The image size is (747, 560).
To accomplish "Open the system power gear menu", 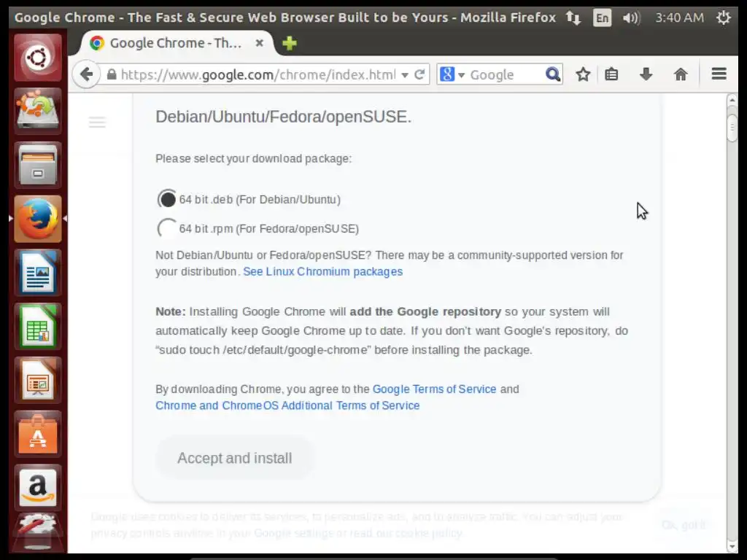I will 723,18.
